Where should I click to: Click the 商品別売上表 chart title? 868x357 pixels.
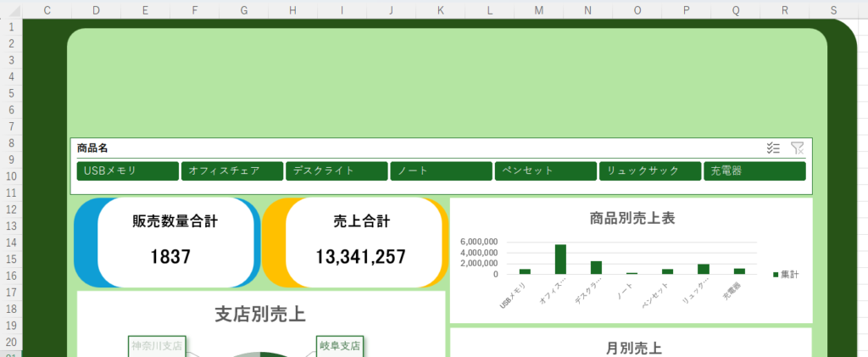(x=632, y=218)
